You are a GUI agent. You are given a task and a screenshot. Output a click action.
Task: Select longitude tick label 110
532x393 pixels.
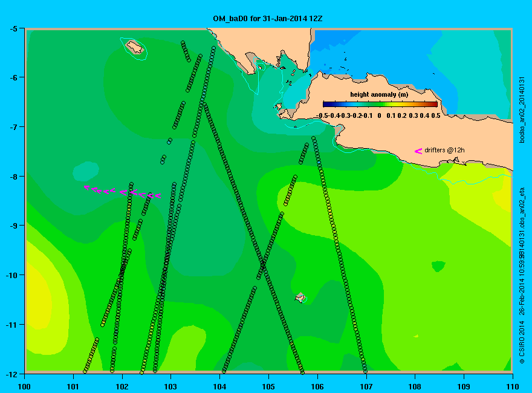(x=512, y=386)
